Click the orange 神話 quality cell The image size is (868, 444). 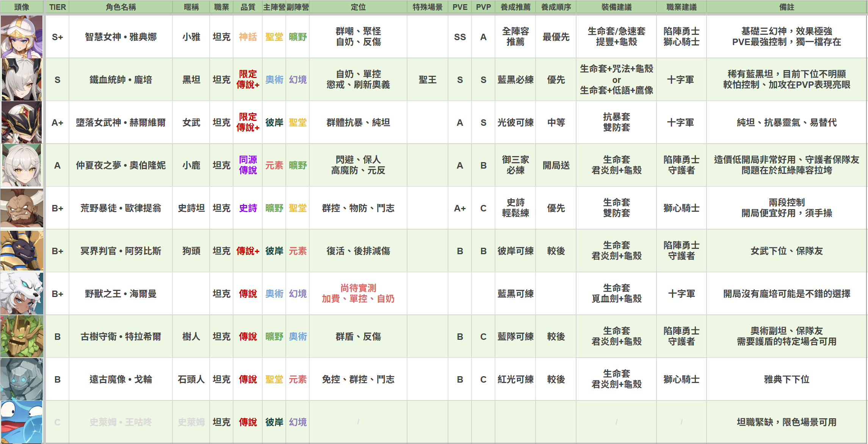click(x=248, y=37)
